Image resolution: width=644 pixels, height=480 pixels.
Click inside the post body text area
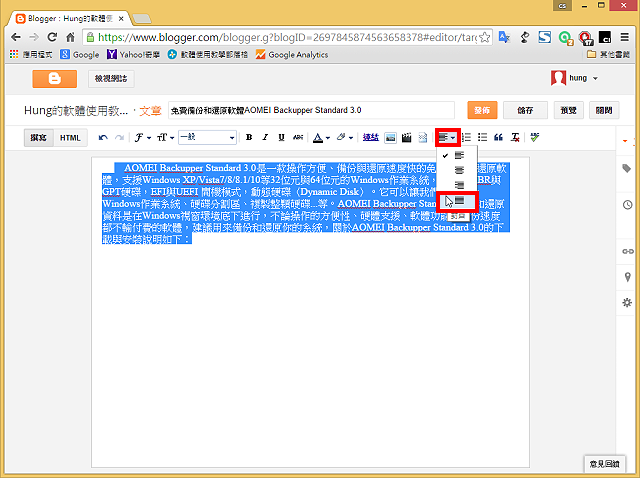pyautogui.click(x=310, y=312)
